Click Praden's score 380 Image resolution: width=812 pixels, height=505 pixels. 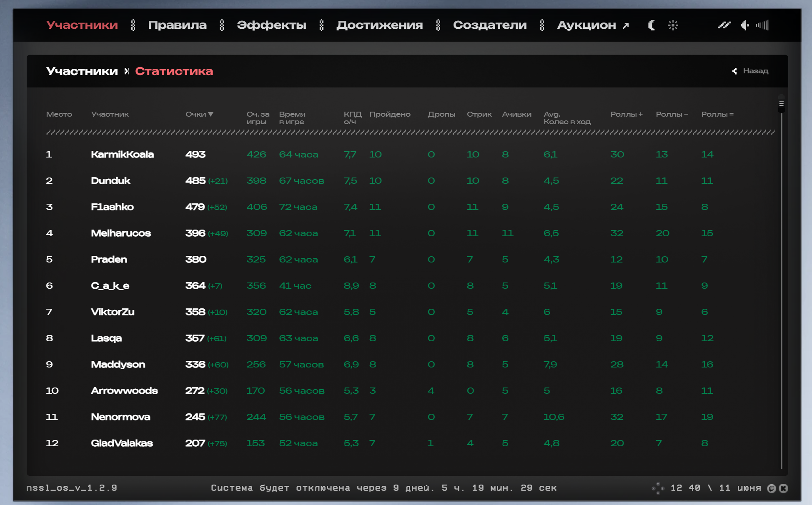click(x=196, y=260)
